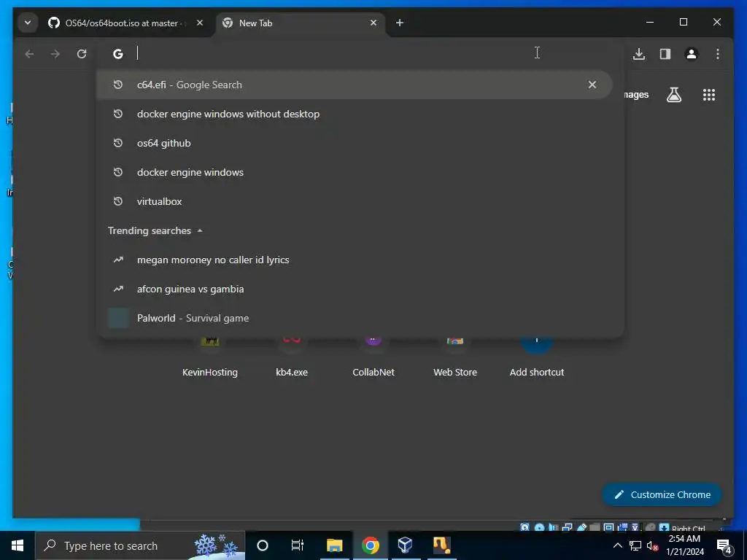The width and height of the screenshot is (747, 560).
Task: Click the muted volume tray icon
Action: pyautogui.click(x=652, y=545)
